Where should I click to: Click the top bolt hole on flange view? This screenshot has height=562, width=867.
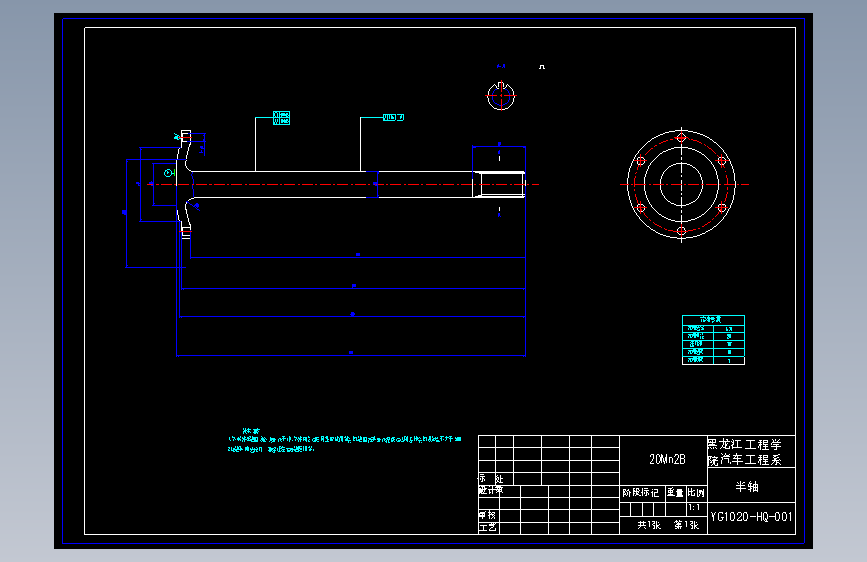point(682,138)
